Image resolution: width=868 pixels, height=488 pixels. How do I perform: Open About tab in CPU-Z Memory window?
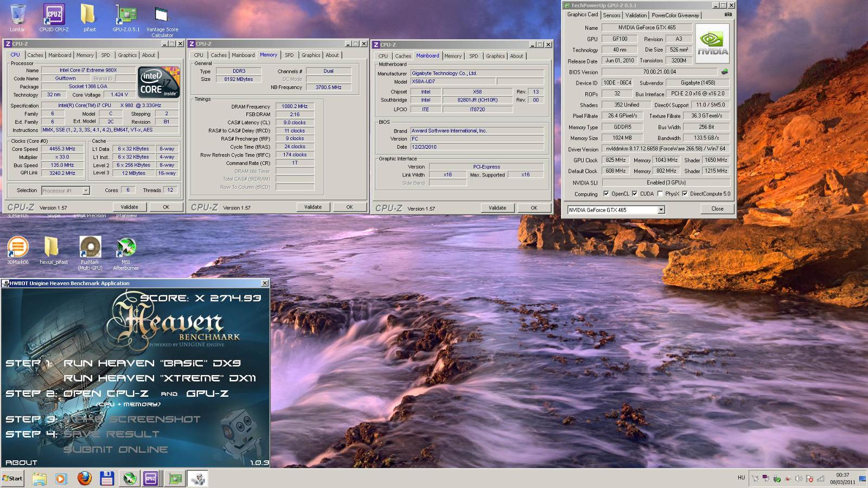click(x=332, y=55)
